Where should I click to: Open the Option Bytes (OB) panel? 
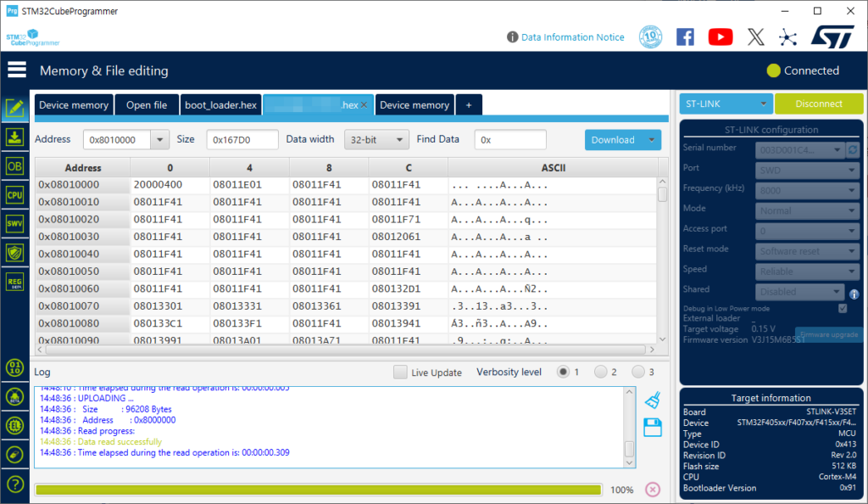coord(14,166)
